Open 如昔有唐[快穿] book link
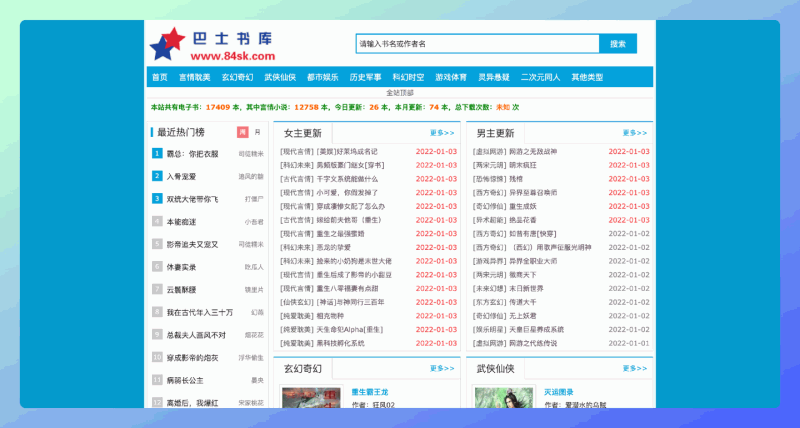The width and height of the screenshot is (800, 428). click(x=533, y=234)
